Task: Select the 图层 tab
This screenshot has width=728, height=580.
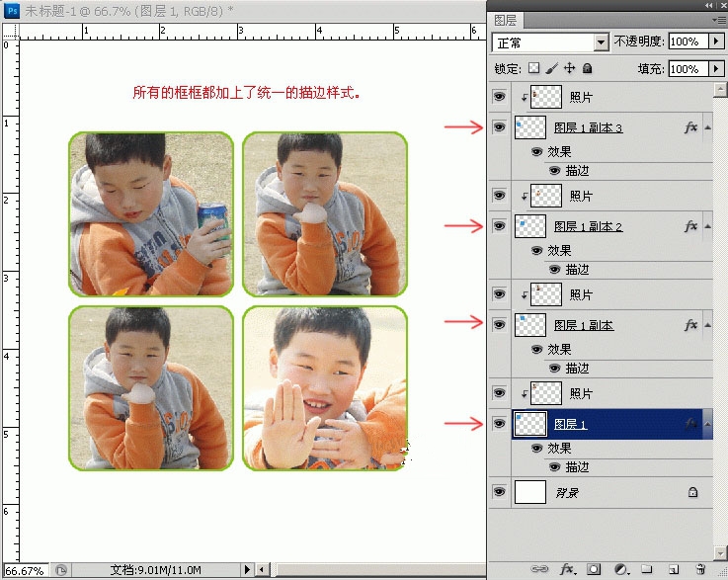Action: coord(505,20)
